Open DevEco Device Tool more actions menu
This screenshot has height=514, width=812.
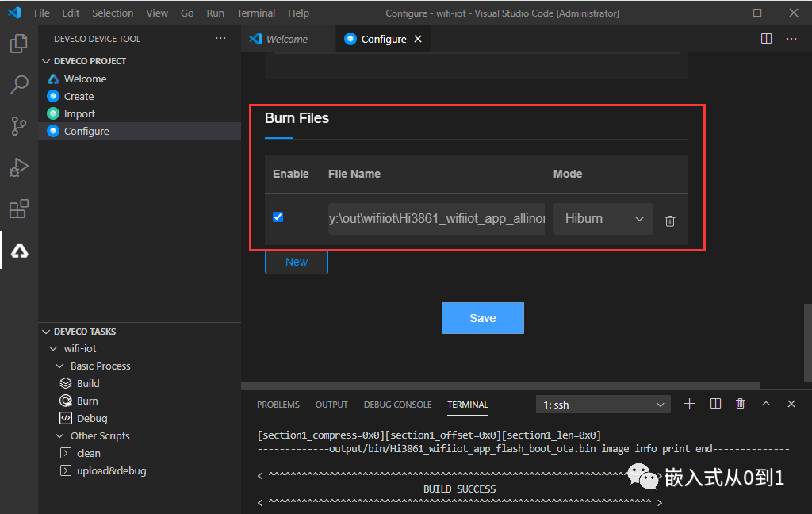220,38
